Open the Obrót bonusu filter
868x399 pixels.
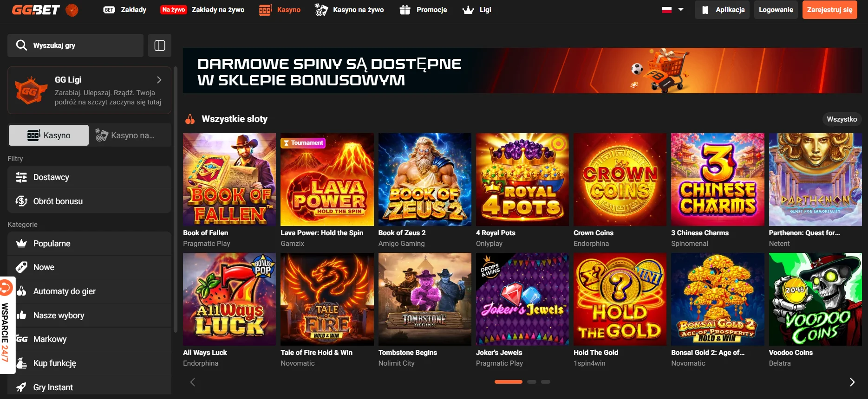(x=89, y=201)
